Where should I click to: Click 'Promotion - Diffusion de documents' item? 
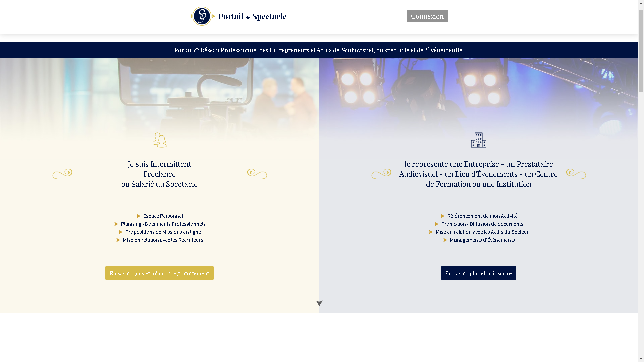(482, 224)
